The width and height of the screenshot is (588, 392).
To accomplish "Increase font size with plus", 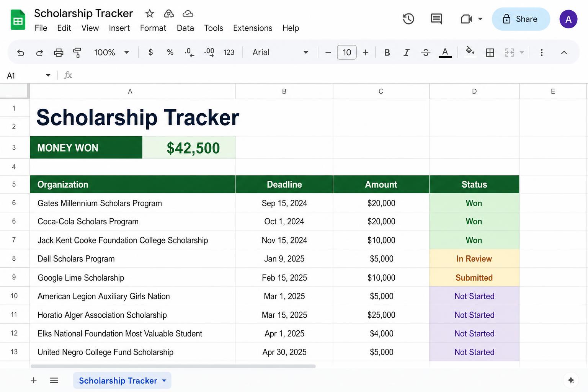I will coord(366,52).
